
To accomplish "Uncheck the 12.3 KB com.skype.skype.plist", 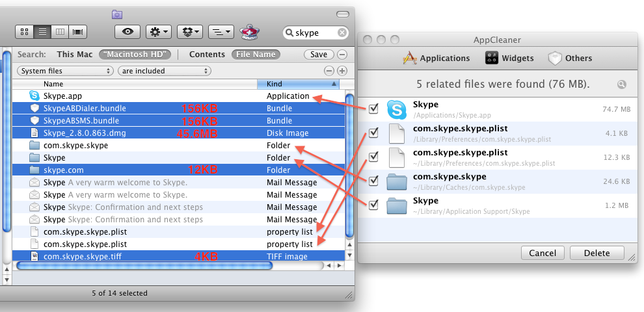I will pyautogui.click(x=373, y=157).
